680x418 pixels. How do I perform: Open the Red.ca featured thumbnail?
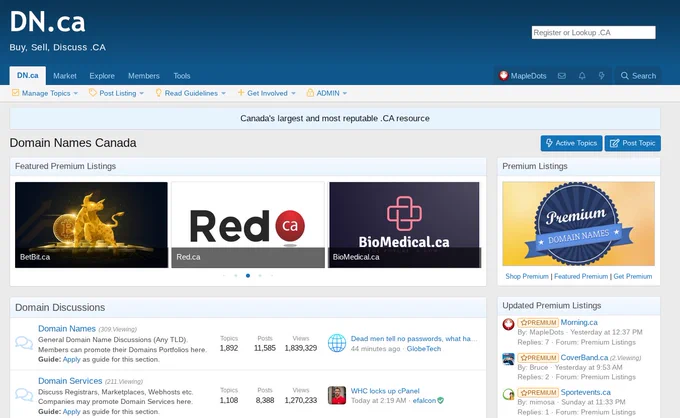click(248, 225)
